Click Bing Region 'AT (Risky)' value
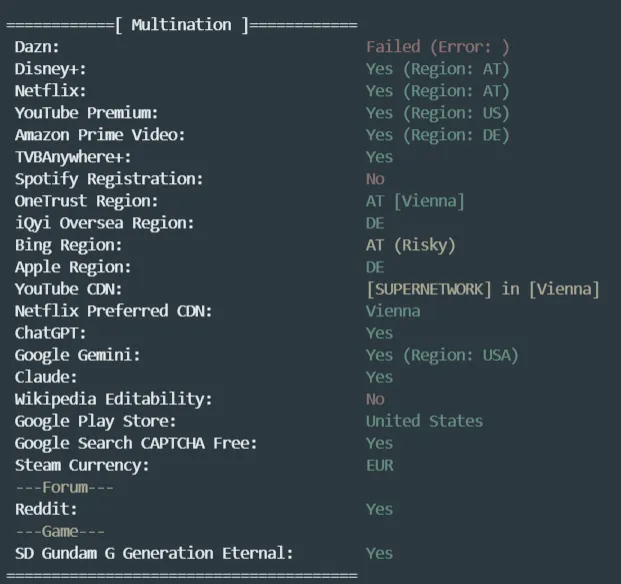Screen dimensions: 621x584 pos(410,245)
